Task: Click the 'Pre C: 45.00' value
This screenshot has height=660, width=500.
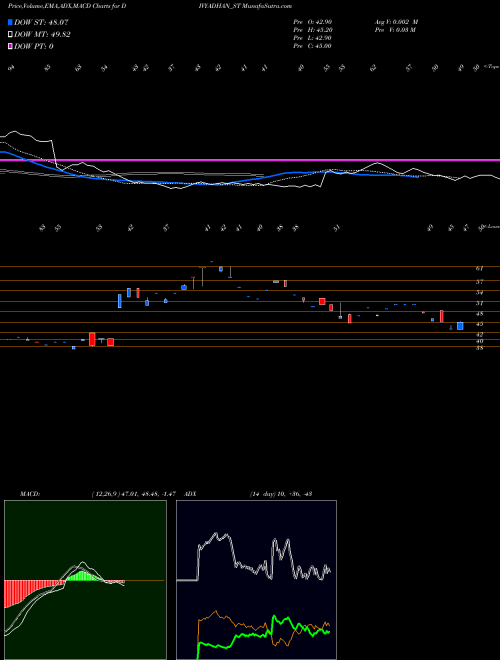Action: pos(312,46)
